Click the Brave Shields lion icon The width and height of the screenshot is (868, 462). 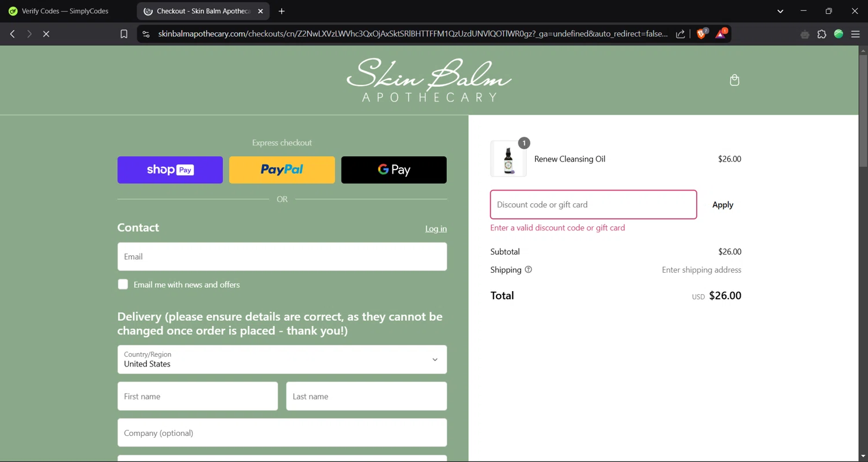click(x=701, y=34)
